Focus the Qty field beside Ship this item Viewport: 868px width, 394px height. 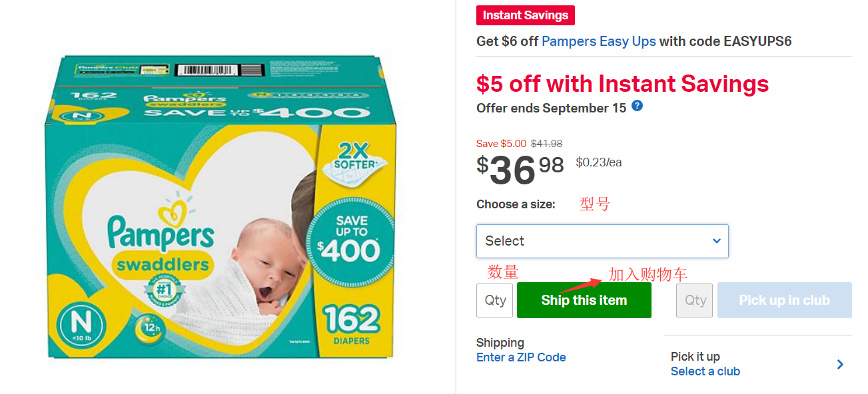pos(494,300)
